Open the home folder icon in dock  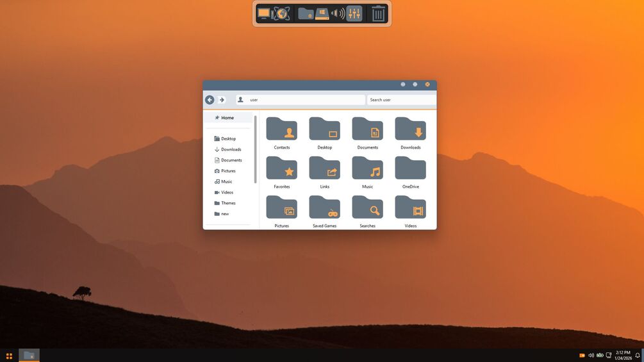[306, 13]
